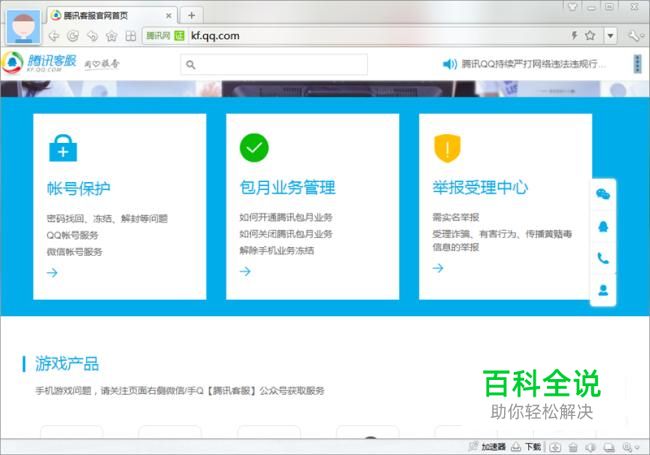
Task: Click the magnifier search icon
Action: coord(191,65)
